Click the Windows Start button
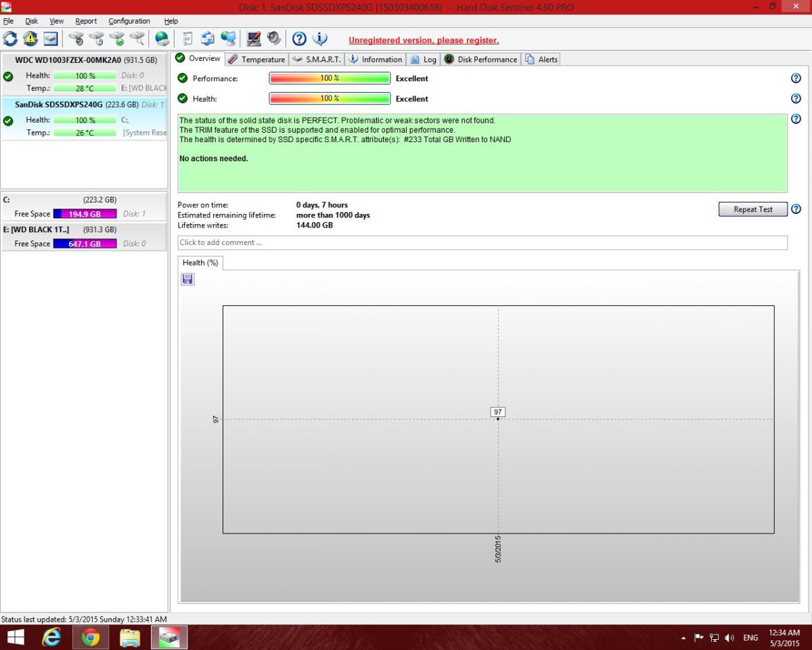The height and width of the screenshot is (650, 812). 15,637
